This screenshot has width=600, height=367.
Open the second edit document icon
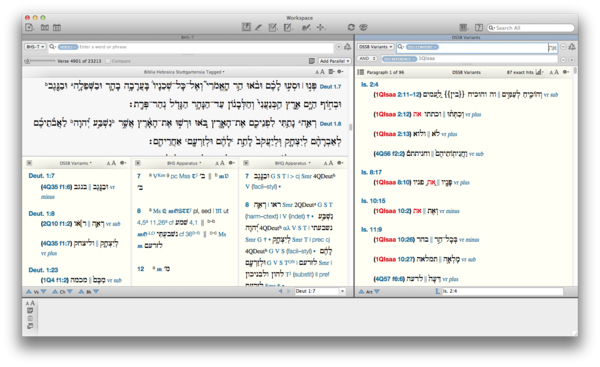click(288, 27)
